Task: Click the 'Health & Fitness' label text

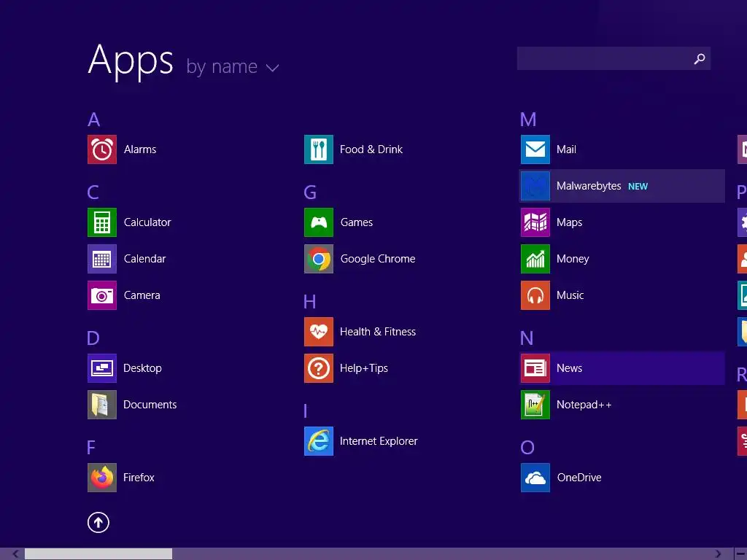Action: pos(378,332)
